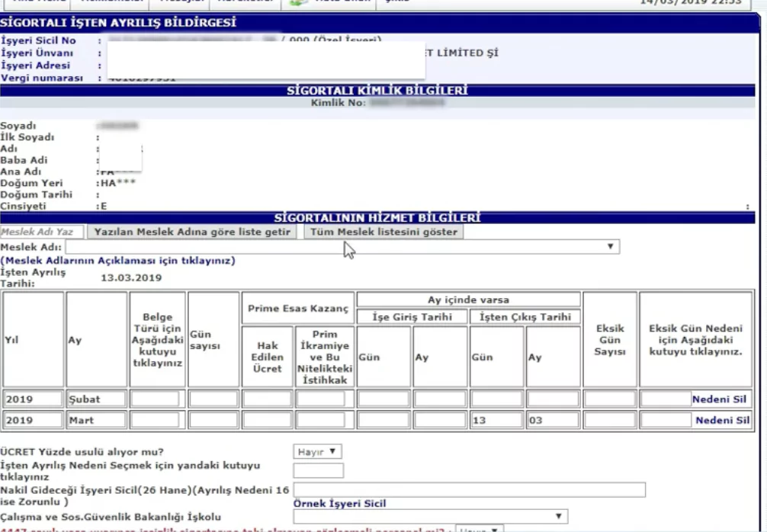
Task: Select the Hak Edilen Ücret field for Mart
Action: point(267,420)
